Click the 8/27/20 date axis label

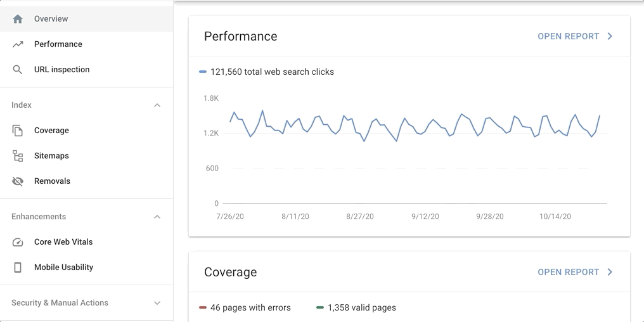tap(360, 216)
